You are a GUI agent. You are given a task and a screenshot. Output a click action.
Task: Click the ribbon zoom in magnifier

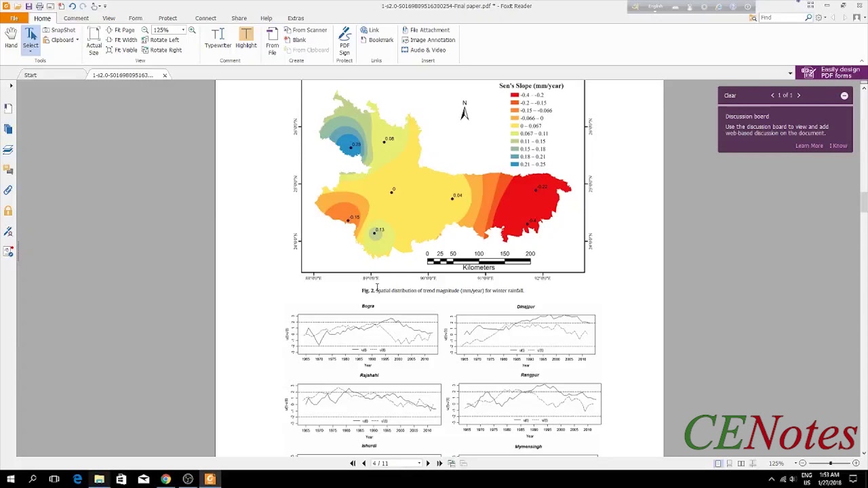point(192,30)
